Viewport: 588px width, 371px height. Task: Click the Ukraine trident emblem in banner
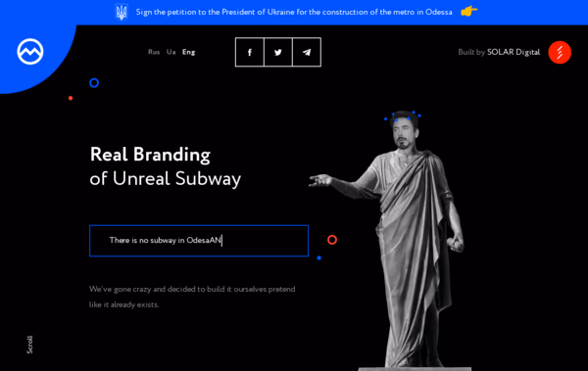(x=122, y=13)
